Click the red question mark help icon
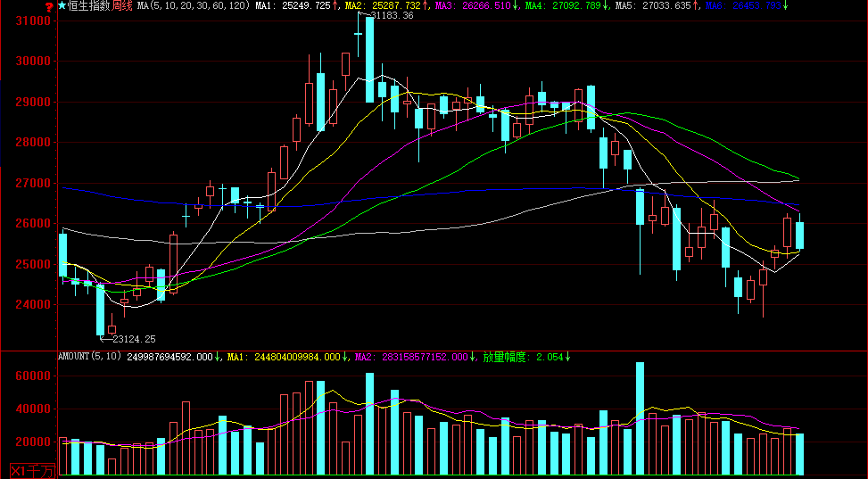 click(49, 6)
